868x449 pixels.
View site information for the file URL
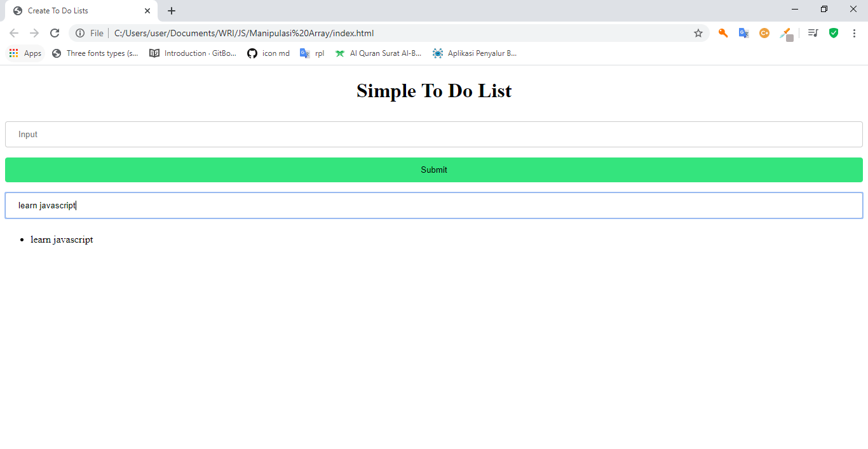pyautogui.click(x=80, y=33)
